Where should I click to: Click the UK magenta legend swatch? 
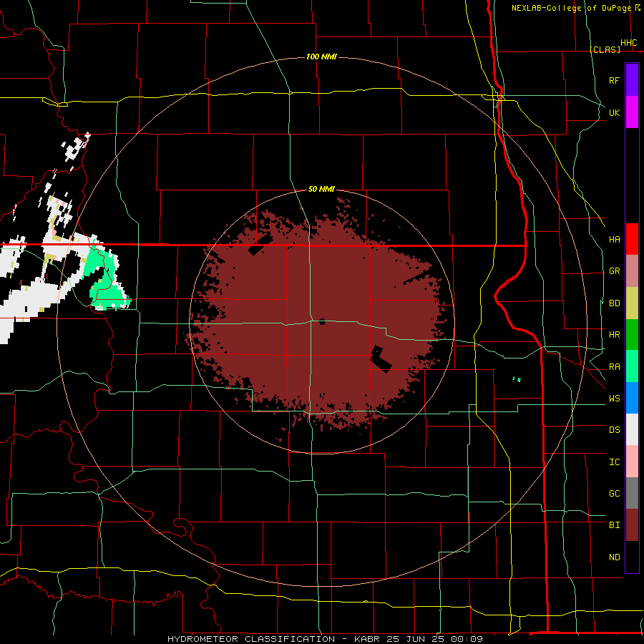(632, 112)
